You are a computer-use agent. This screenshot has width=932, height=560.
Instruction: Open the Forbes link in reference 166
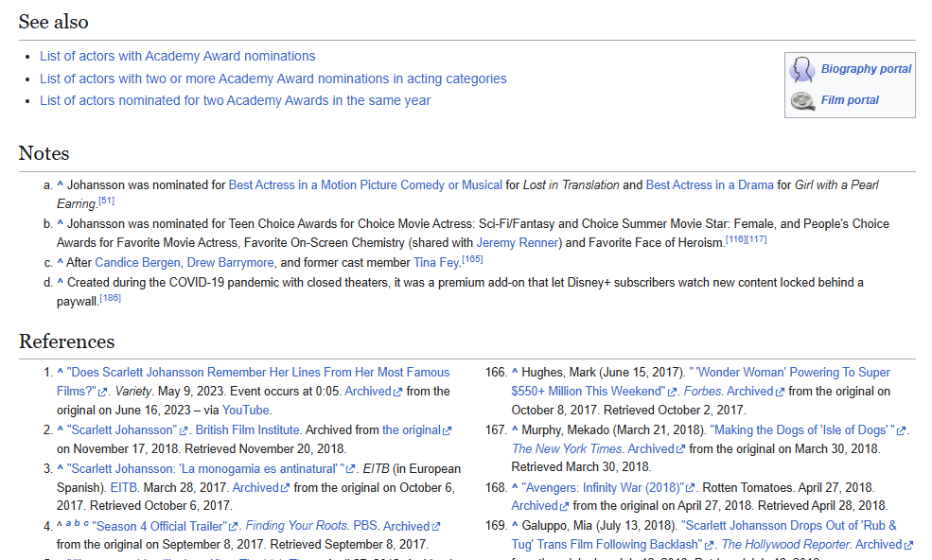pyautogui.click(x=701, y=391)
